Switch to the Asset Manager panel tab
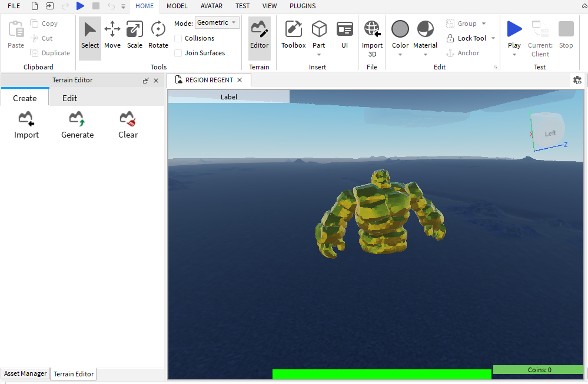This screenshot has height=384, width=588. click(25, 373)
